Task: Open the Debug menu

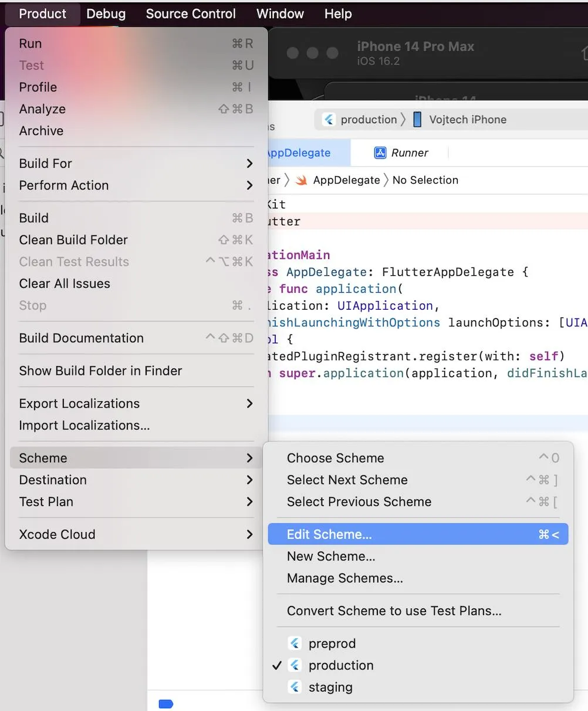Action: pos(106,13)
